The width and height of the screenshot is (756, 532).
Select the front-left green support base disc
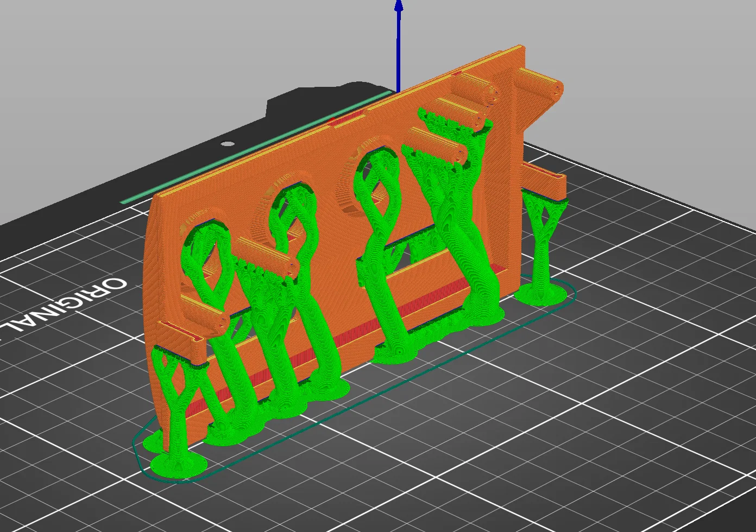[x=179, y=465]
